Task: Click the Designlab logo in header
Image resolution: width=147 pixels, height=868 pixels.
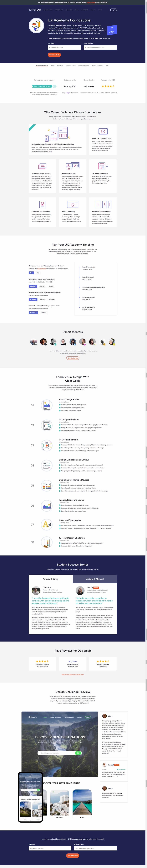Action: pos(34,10)
